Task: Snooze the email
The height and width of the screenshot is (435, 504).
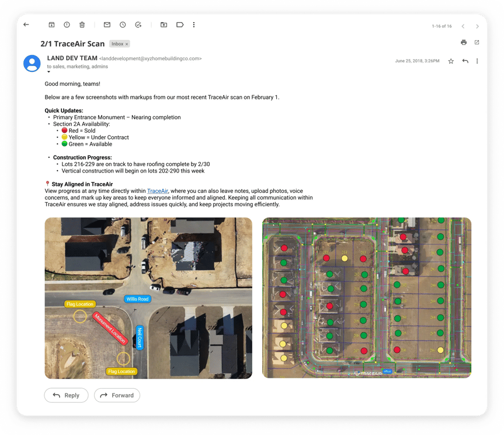Action: pos(123,25)
